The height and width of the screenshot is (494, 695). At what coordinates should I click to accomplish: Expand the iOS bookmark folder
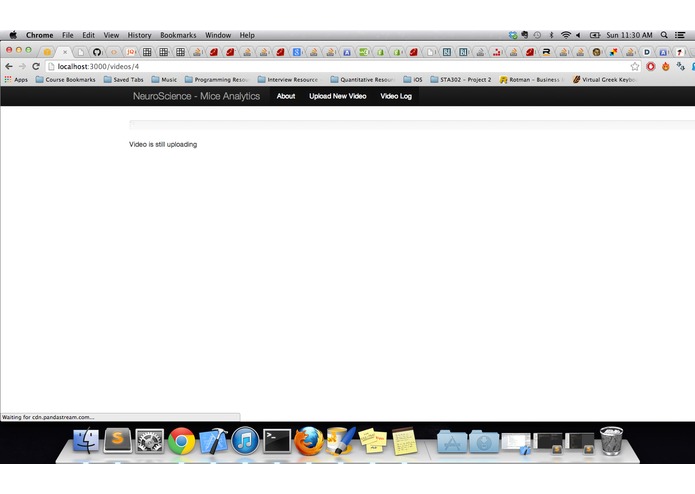(413, 80)
